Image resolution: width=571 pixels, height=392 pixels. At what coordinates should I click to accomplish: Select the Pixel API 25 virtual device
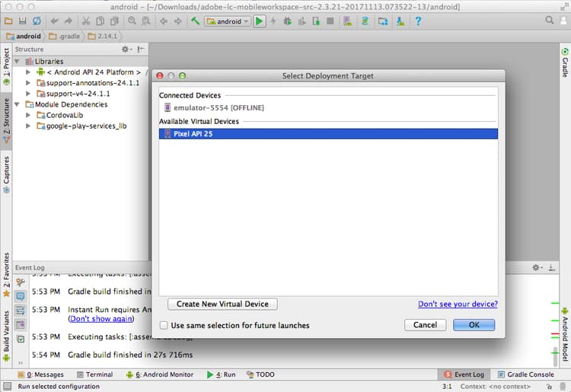click(328, 134)
